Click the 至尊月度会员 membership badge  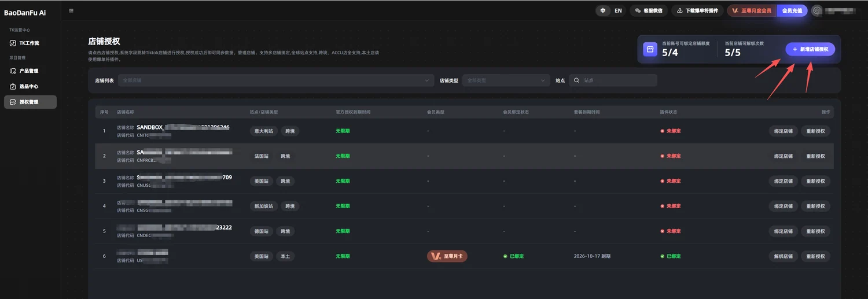tap(752, 10)
